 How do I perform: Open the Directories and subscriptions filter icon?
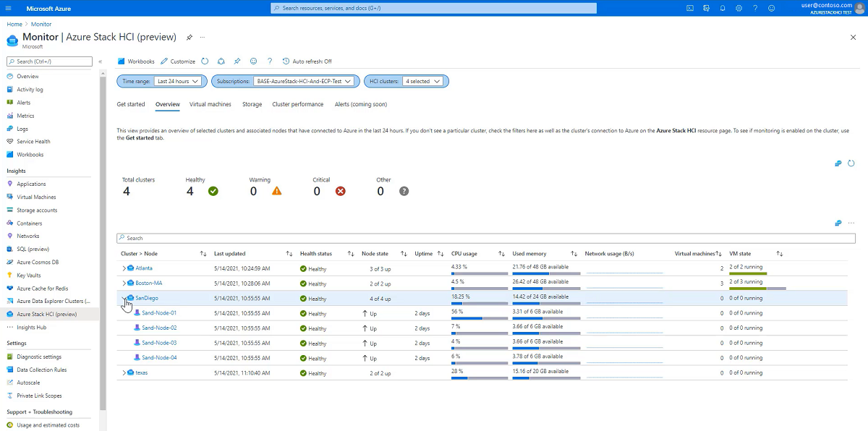point(706,8)
